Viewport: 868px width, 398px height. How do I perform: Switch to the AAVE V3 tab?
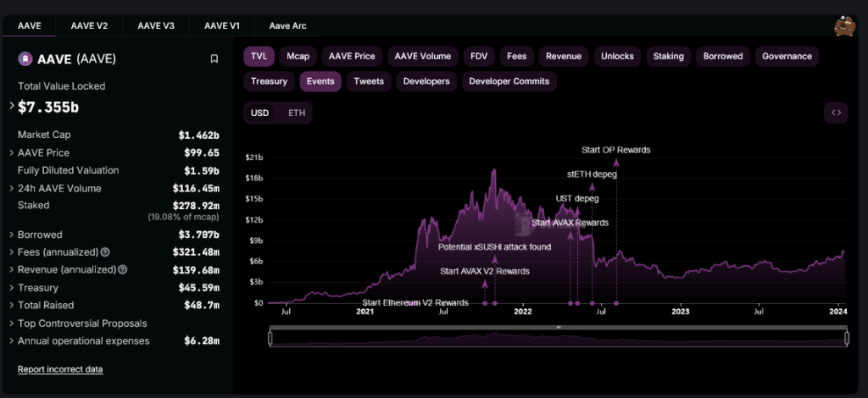(155, 25)
